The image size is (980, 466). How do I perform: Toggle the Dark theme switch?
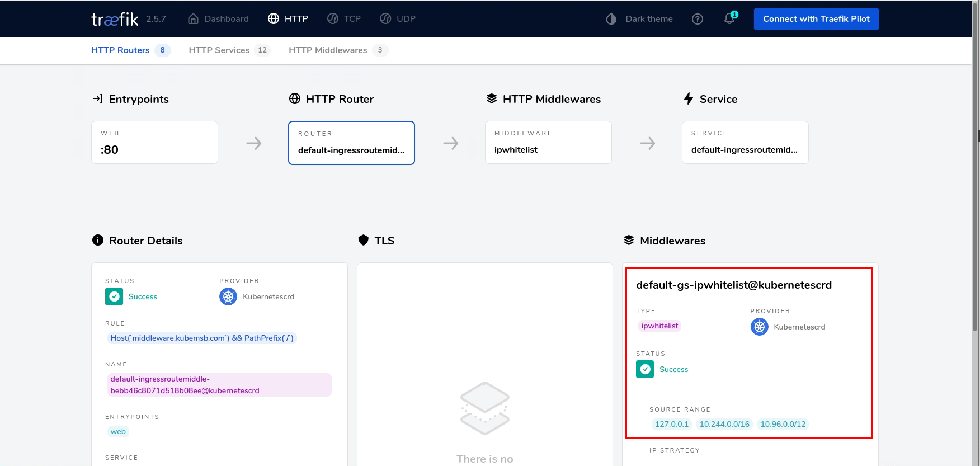(x=639, y=19)
